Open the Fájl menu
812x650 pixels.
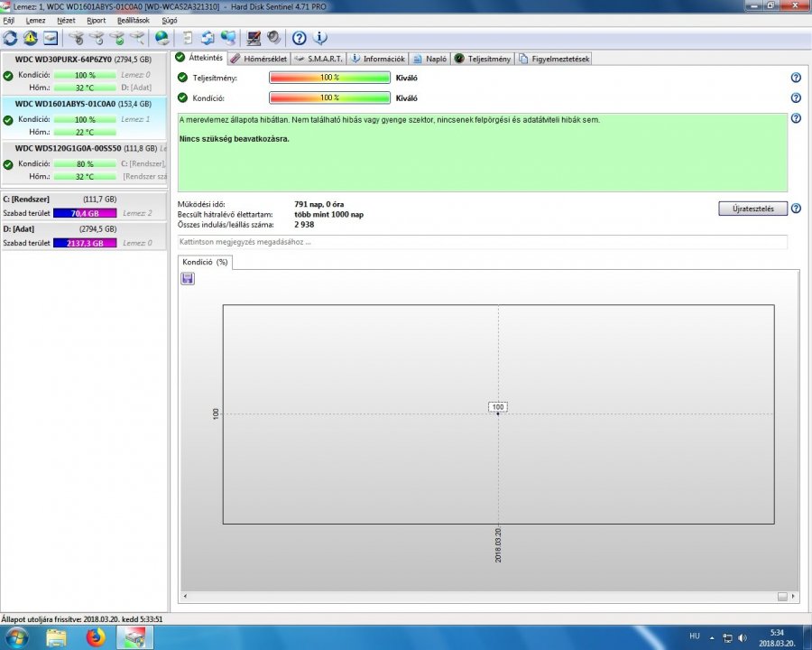pyautogui.click(x=9, y=20)
